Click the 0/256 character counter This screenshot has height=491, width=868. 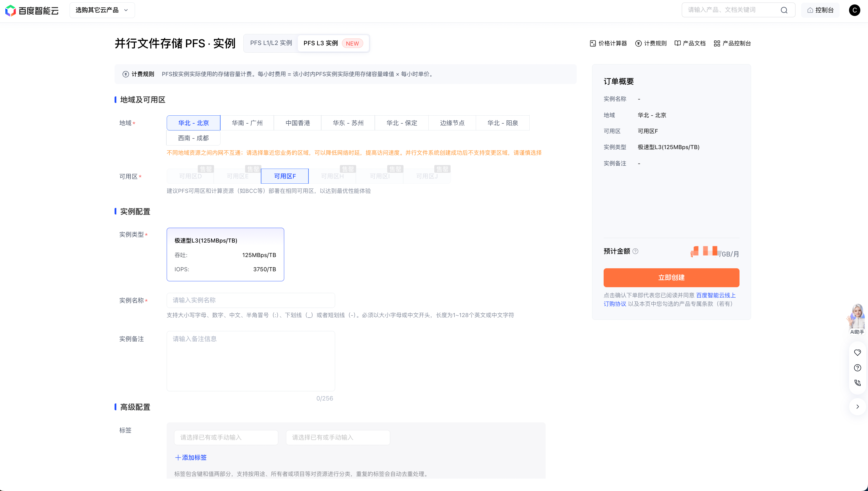click(325, 398)
